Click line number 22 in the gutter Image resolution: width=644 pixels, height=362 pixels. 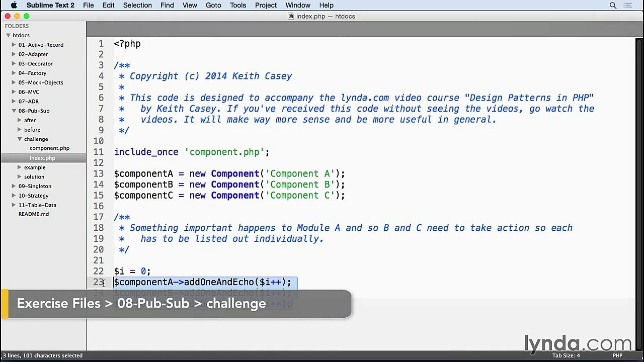point(98,271)
